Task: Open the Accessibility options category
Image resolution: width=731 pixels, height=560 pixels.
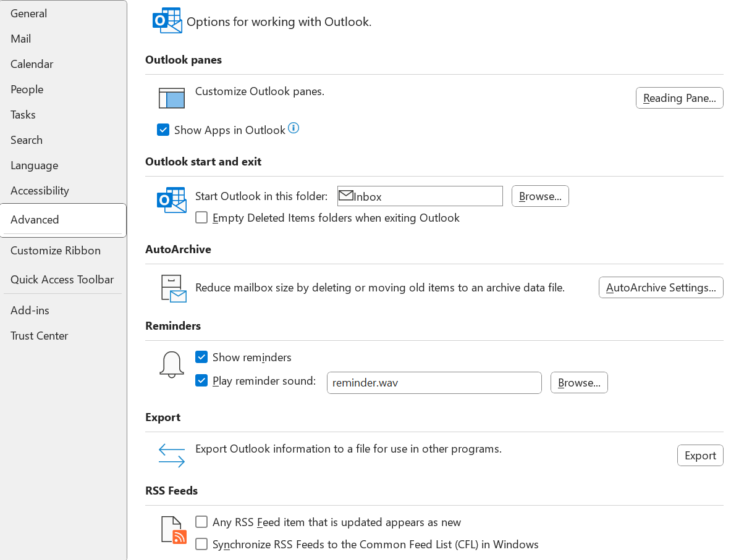Action: [x=64, y=191]
